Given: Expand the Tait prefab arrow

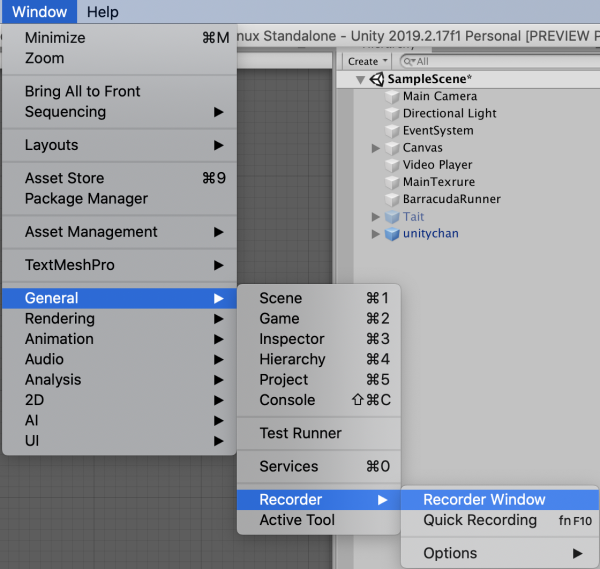Looking at the screenshot, I should (375, 217).
